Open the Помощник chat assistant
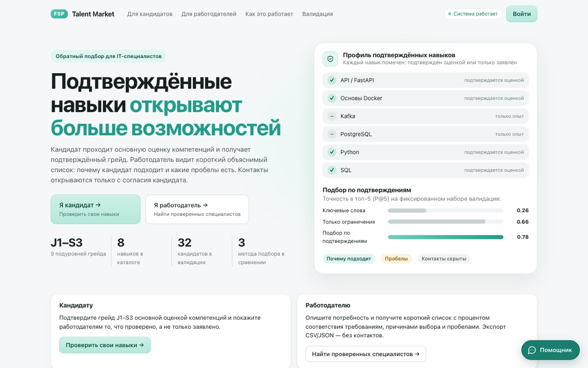Viewport: 588px width, 368px height. (x=550, y=350)
